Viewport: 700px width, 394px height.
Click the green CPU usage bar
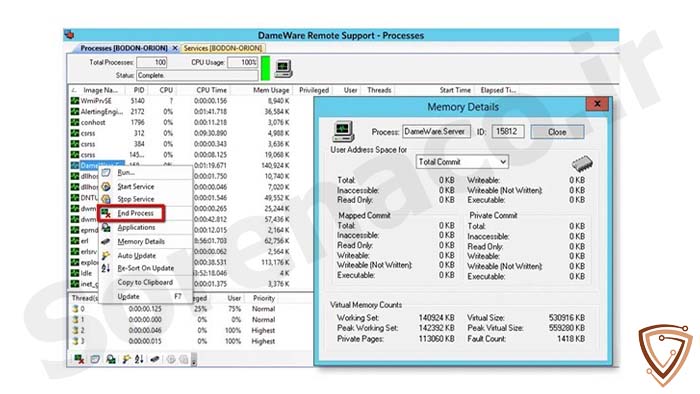coord(265,68)
